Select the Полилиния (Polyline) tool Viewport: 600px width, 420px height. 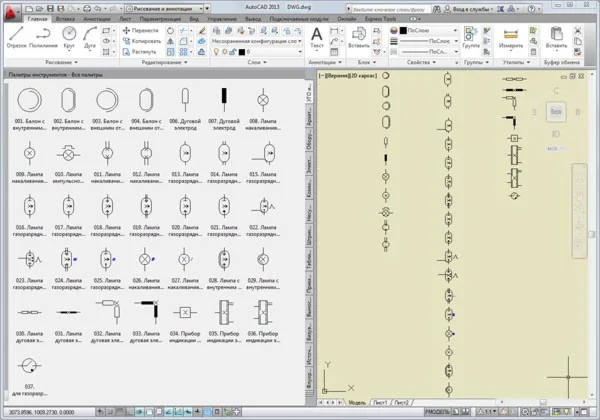point(43,36)
